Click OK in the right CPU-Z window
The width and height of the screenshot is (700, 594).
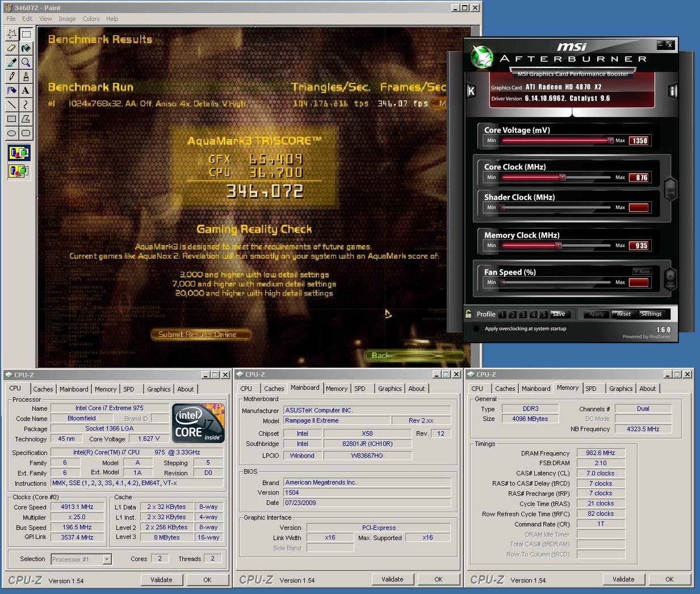pyautogui.click(x=669, y=579)
